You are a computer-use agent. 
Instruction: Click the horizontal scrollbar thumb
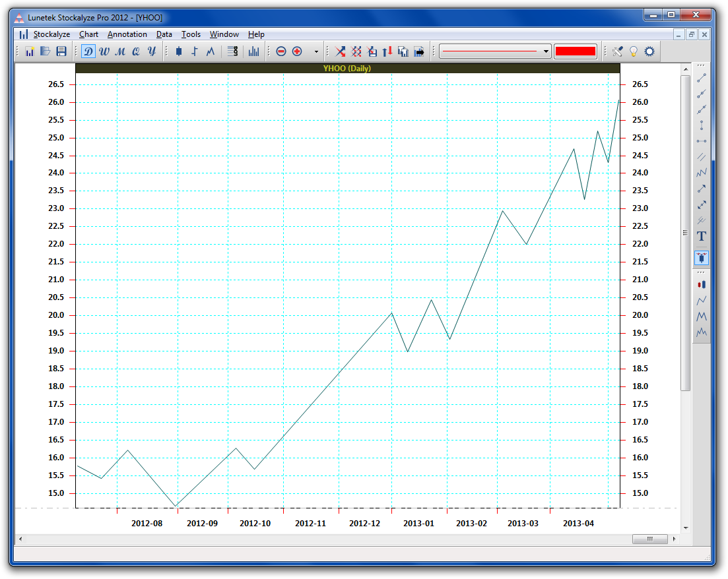649,539
